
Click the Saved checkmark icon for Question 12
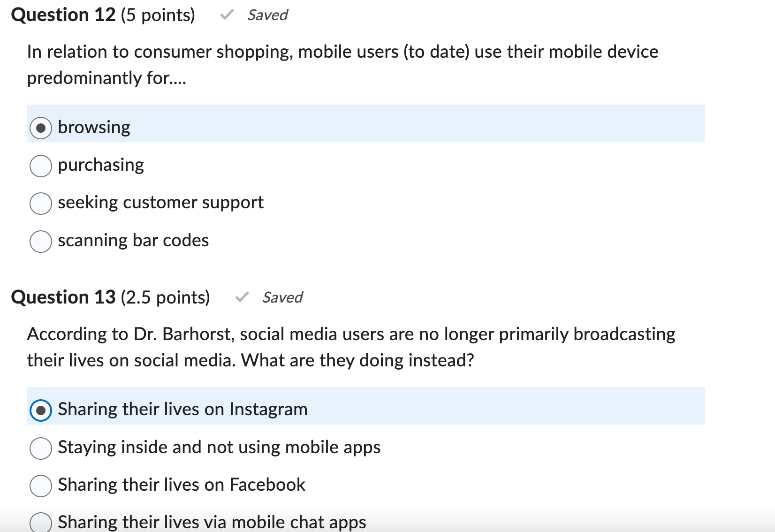pyautogui.click(x=228, y=14)
